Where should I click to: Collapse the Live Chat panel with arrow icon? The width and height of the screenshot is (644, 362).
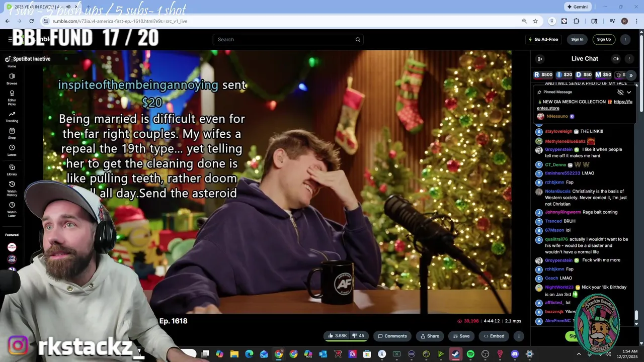tap(540, 59)
